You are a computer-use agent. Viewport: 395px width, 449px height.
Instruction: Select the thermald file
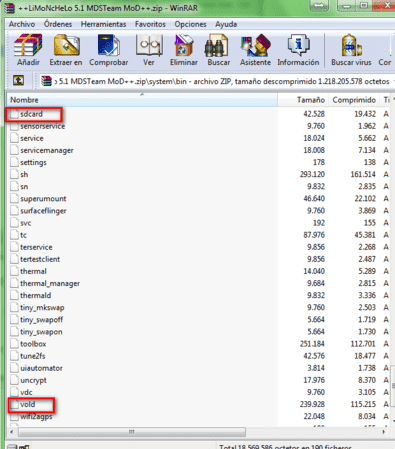36,296
